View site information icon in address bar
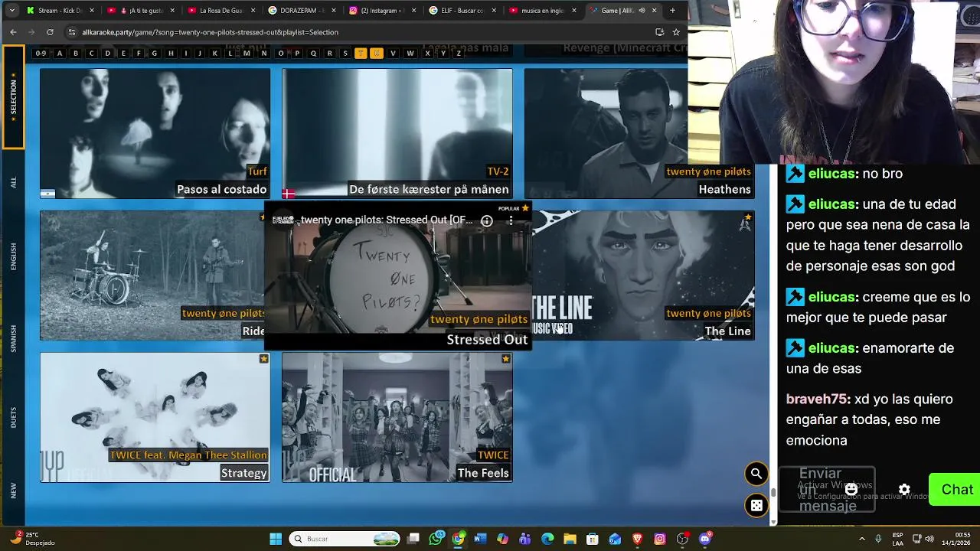980x551 pixels. pyautogui.click(x=72, y=32)
